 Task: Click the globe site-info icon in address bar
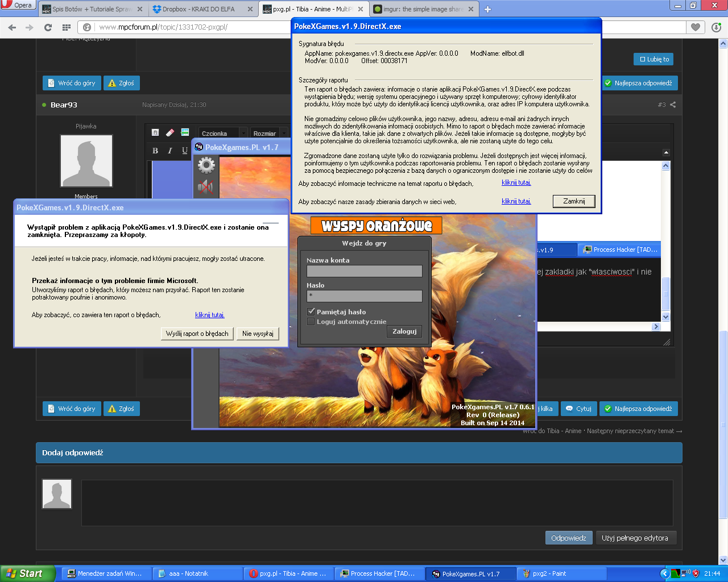click(x=87, y=27)
